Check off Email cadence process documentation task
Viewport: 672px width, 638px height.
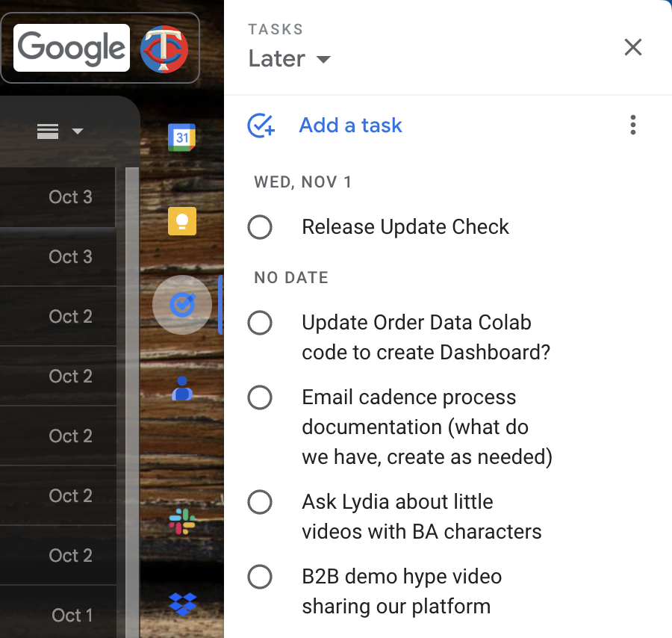(260, 397)
